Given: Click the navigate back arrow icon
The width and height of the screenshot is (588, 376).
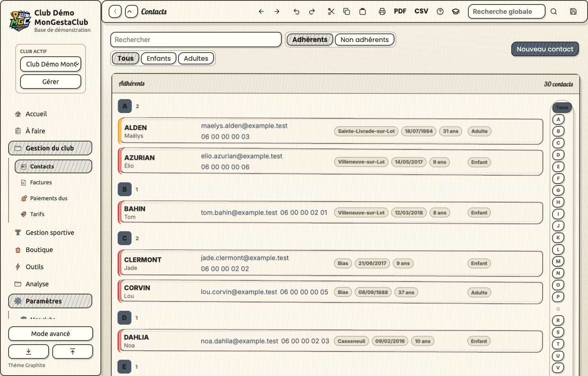Looking at the screenshot, I should pos(261,11).
